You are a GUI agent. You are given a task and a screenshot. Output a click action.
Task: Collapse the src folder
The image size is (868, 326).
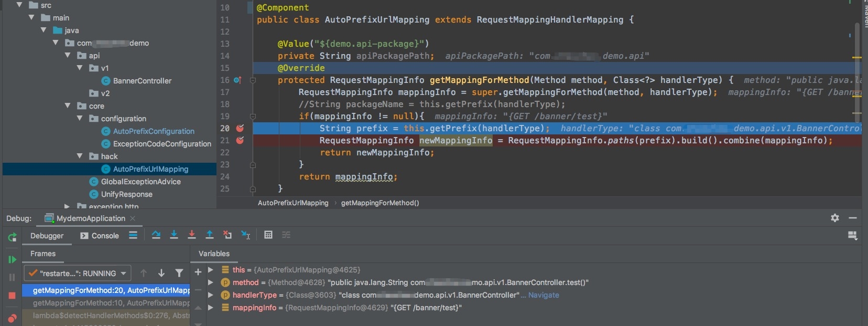(19, 5)
